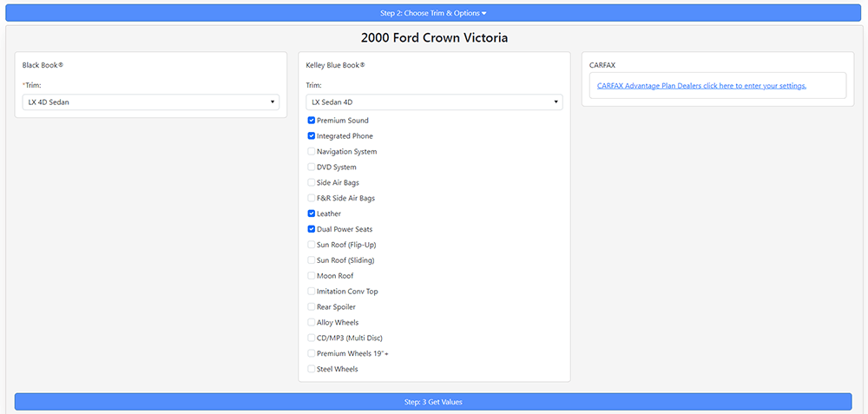Viewport: 868px width, 414px height.
Task: Collapse the Step 2 Choose Trim & Options header
Action: point(433,13)
